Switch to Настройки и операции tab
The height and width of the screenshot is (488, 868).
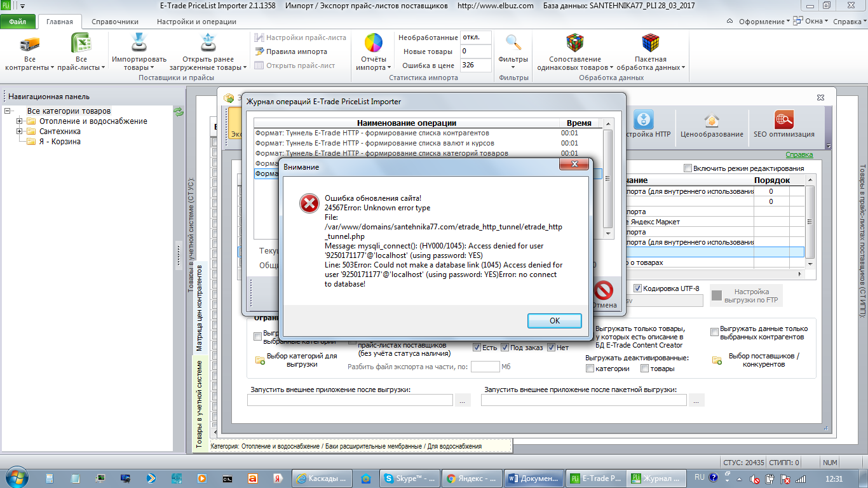pos(196,22)
